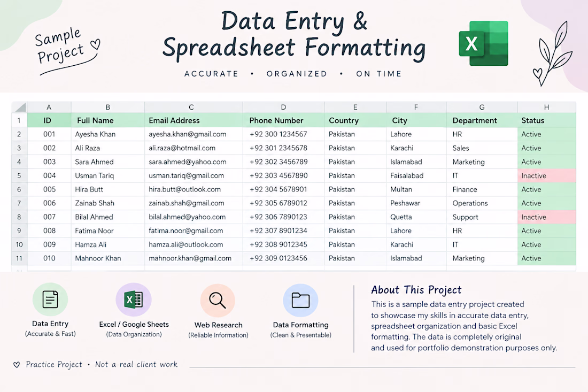This screenshot has height=392, width=588.
Task: Select row 8 header number
Action: 19,217
